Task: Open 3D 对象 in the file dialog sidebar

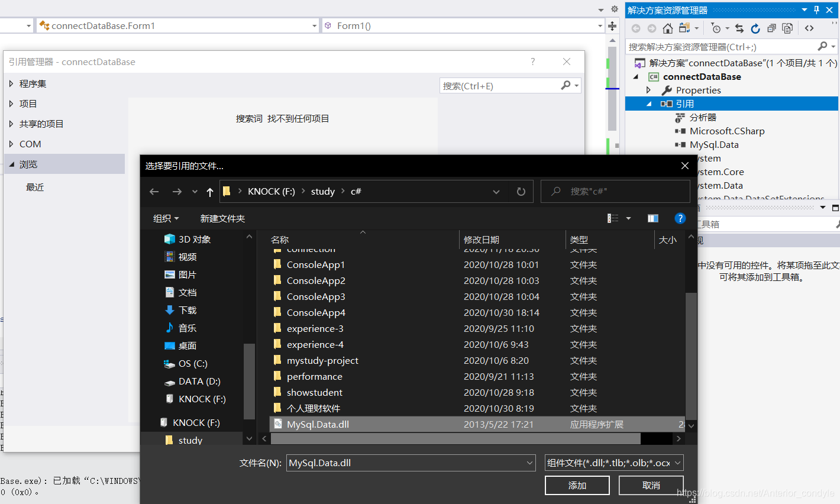Action: tap(195, 239)
